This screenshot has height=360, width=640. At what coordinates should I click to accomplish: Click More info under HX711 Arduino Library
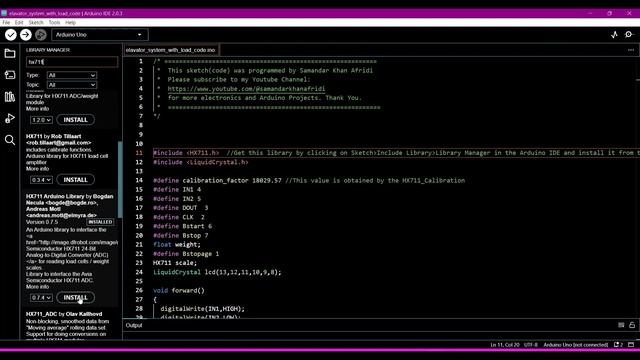pyautogui.click(x=38, y=287)
